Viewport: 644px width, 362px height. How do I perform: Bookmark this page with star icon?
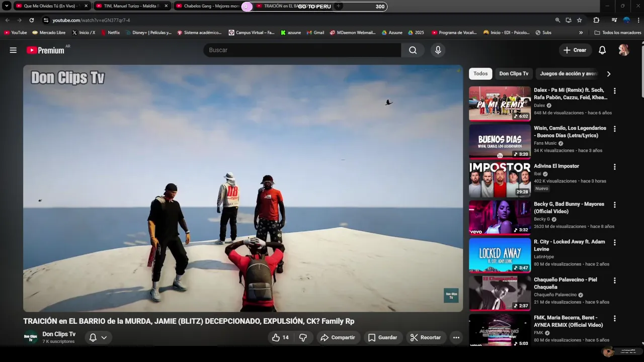[x=580, y=20]
